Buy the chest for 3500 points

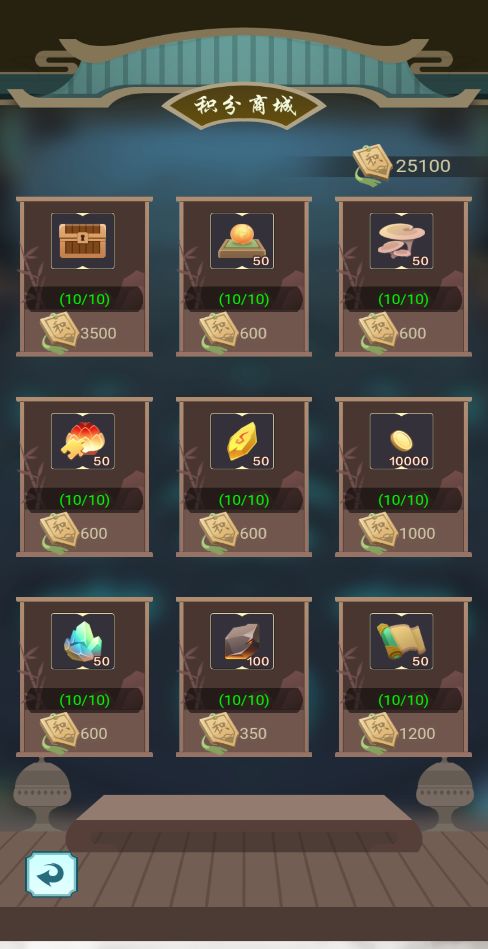pyautogui.click(x=79, y=333)
